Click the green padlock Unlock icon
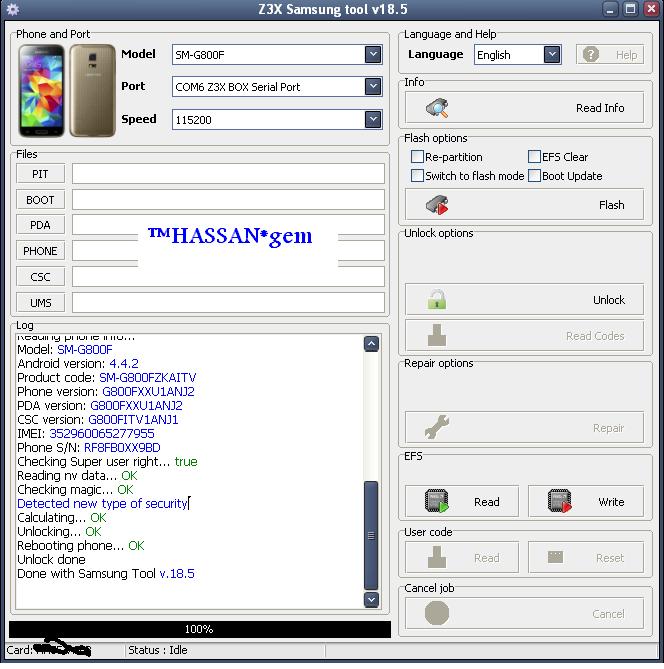This screenshot has height=669, width=664. [437, 300]
